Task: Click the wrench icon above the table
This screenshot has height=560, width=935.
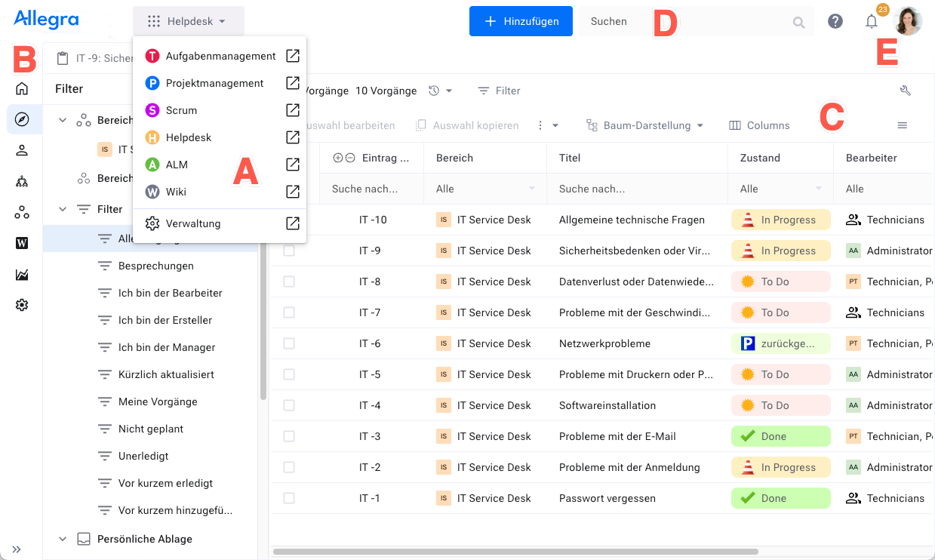Action: pos(906,91)
